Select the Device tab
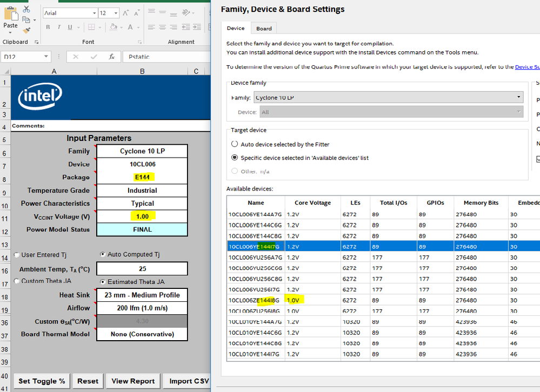The height and width of the screenshot is (392, 540). (235, 29)
